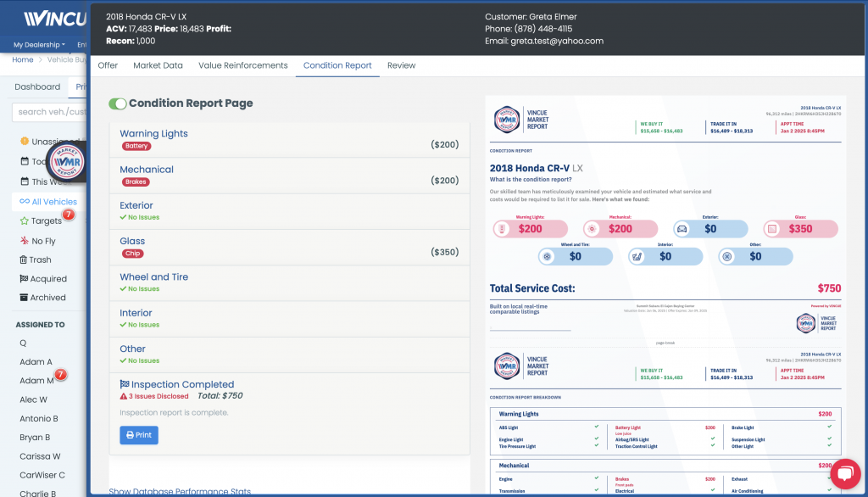Toggle the Condition Report Page switch

[x=117, y=103]
